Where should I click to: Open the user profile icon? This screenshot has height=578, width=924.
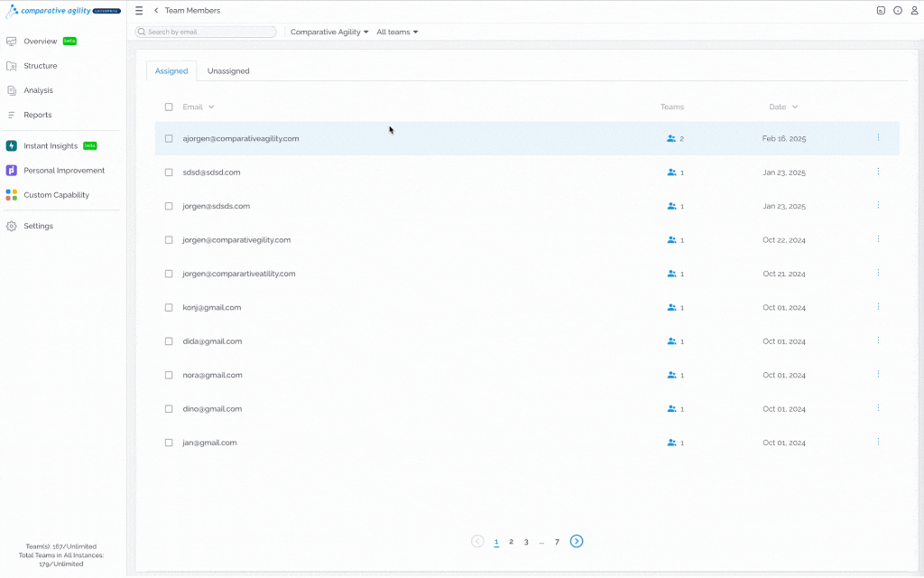[x=914, y=11]
